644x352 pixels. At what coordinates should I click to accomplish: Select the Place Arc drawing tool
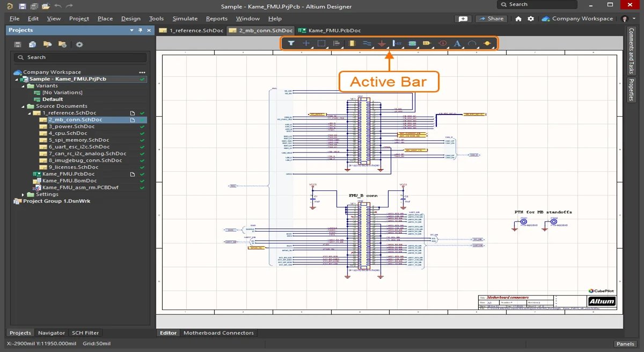click(472, 43)
